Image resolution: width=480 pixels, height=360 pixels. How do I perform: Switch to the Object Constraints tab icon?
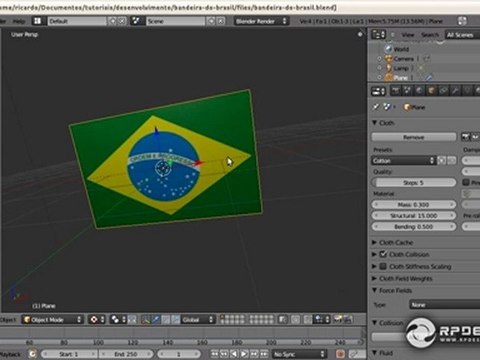point(443,90)
